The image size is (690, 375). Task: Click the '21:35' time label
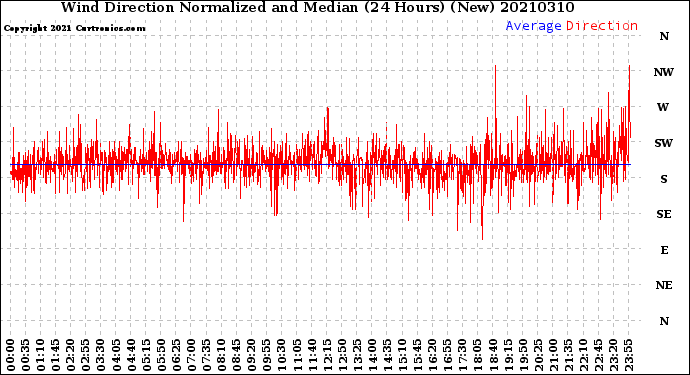[568, 355]
